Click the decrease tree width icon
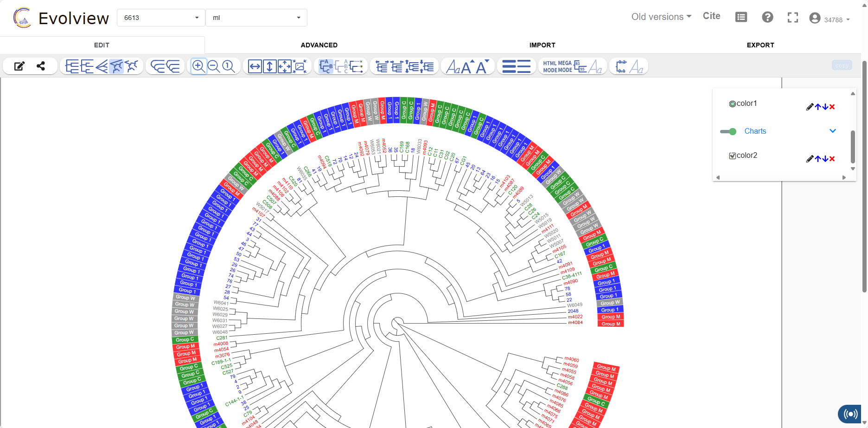 (x=397, y=66)
